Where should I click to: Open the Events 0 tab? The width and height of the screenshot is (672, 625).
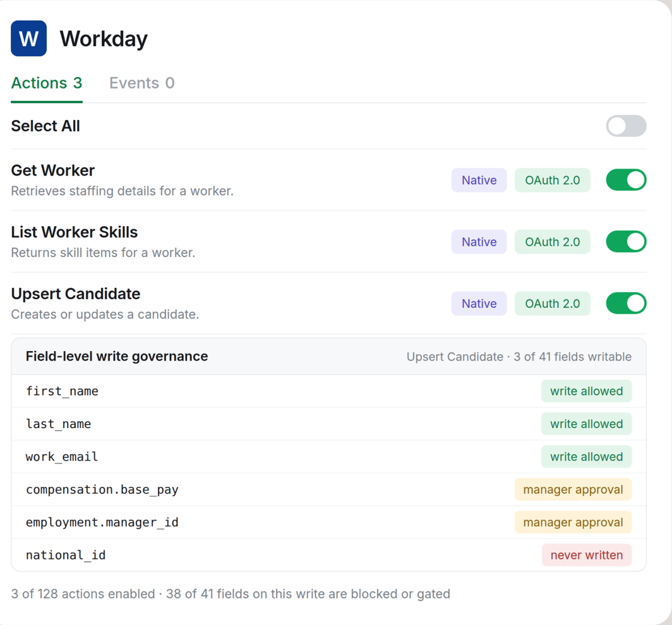(x=142, y=83)
